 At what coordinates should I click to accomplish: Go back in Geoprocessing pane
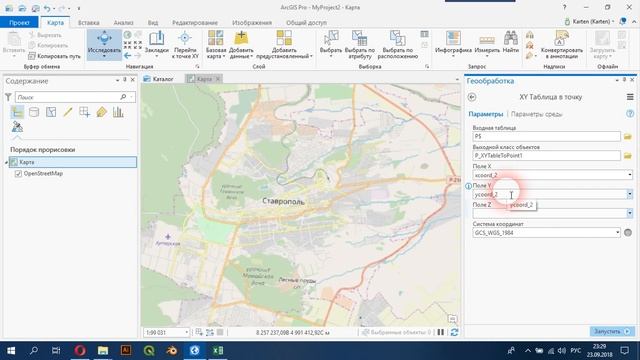pos(472,97)
